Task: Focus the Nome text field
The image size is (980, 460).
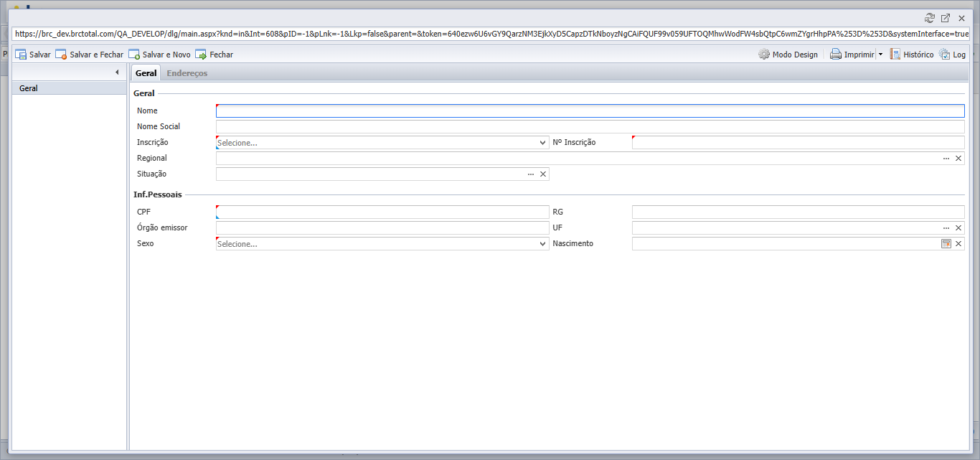Action: click(590, 111)
